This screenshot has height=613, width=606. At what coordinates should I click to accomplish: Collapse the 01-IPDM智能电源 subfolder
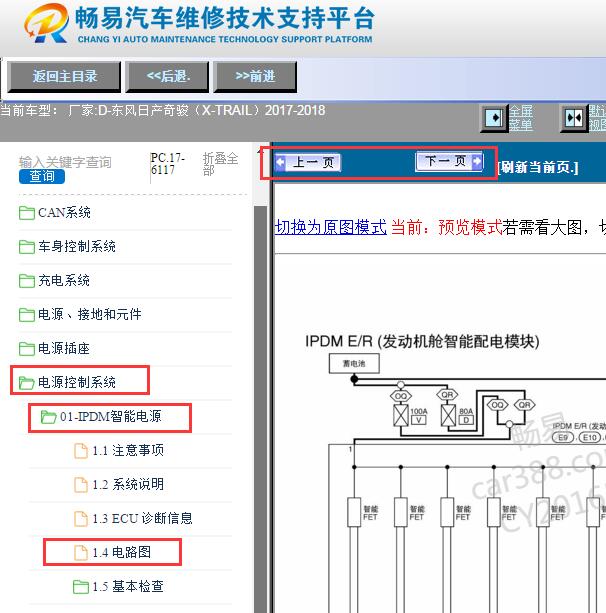tap(110, 416)
